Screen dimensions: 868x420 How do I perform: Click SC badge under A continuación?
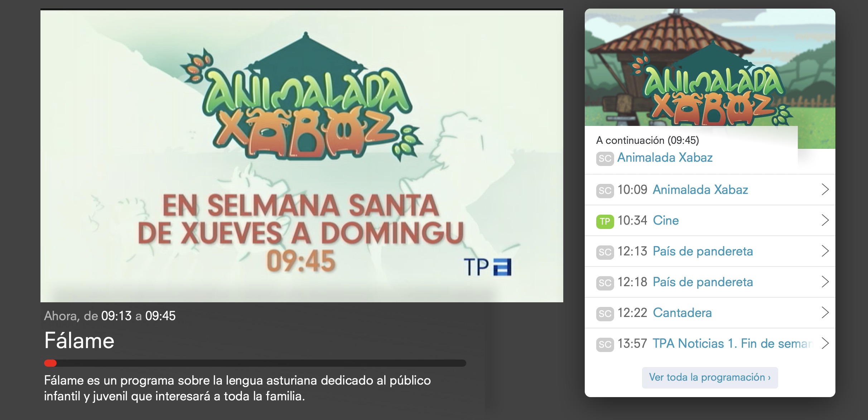coord(605,158)
